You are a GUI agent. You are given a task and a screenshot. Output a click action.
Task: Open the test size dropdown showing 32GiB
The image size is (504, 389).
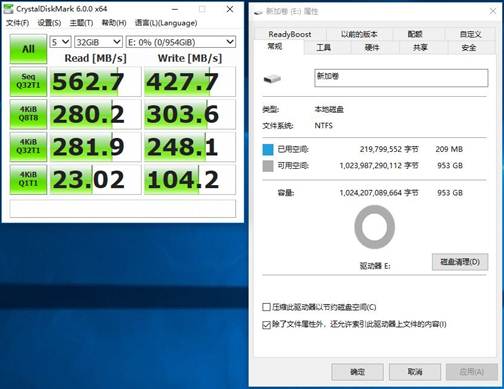(98, 42)
